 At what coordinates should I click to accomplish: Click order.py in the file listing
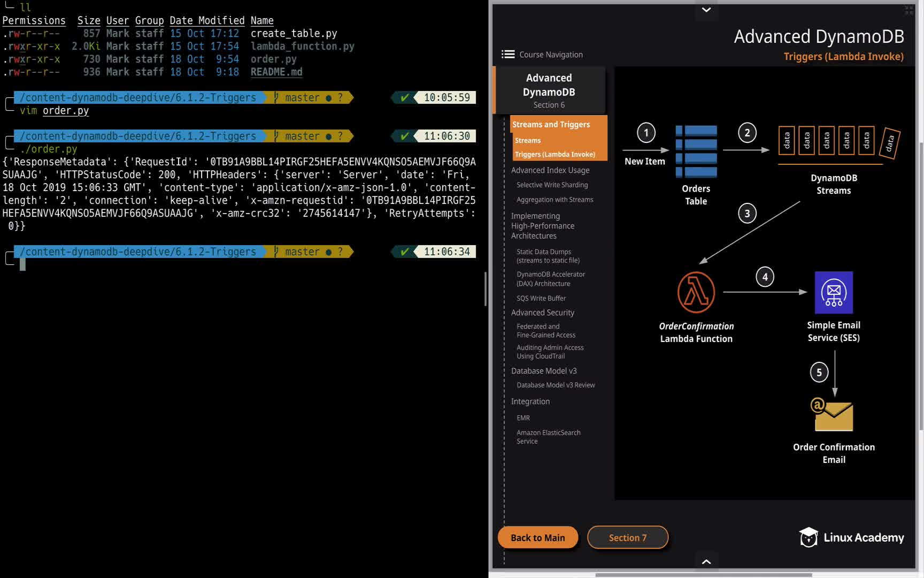tap(273, 59)
